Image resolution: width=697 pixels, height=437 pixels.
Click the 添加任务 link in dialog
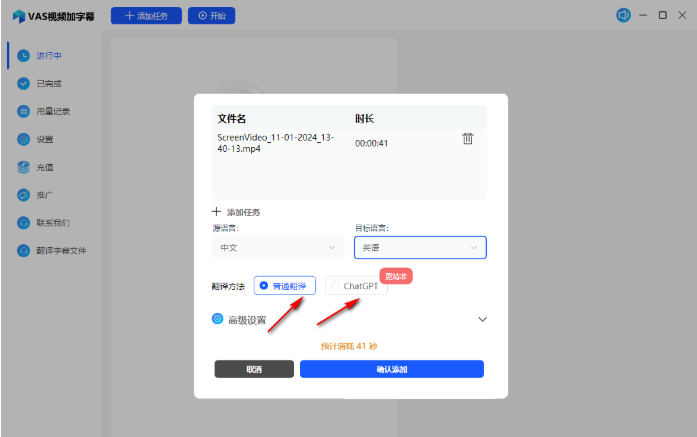point(244,212)
